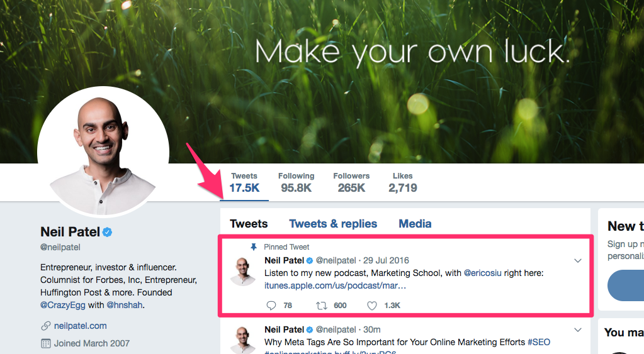Click calendar icon beside Joined March 2007
The width and height of the screenshot is (644, 354).
[x=45, y=343]
